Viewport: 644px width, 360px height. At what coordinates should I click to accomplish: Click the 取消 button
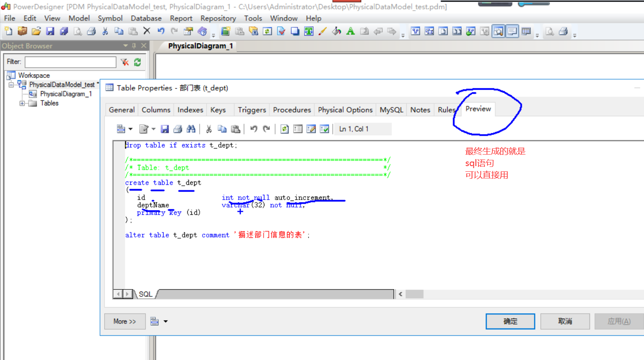[x=565, y=321]
